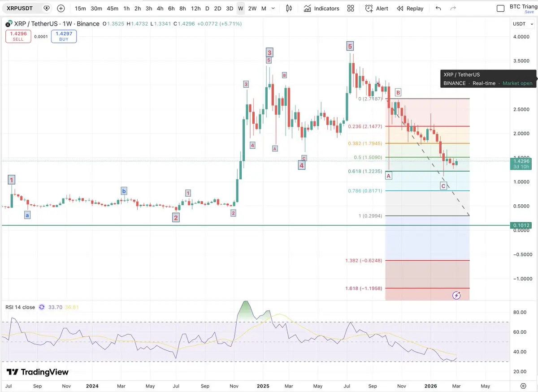Choose the 4h timeframe
Screen dimensions: 538x392
(x=160, y=9)
